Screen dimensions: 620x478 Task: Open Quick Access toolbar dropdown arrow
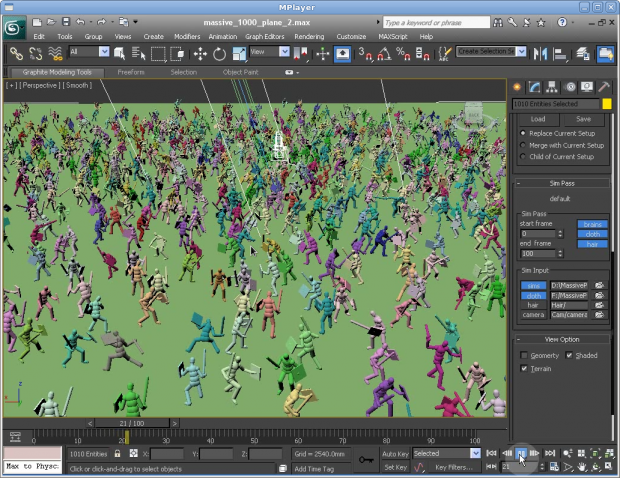pyautogui.click(x=136, y=22)
